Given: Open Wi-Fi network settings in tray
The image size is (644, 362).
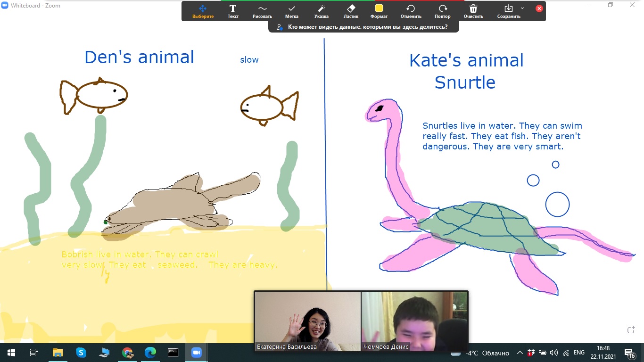Looking at the screenshot, I should pyautogui.click(x=565, y=353).
